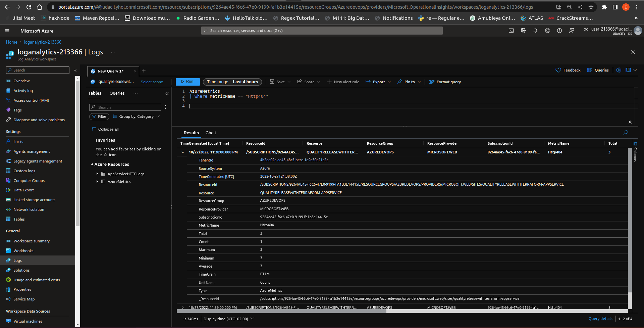Switch to the Queries tab in side pane

117,93
